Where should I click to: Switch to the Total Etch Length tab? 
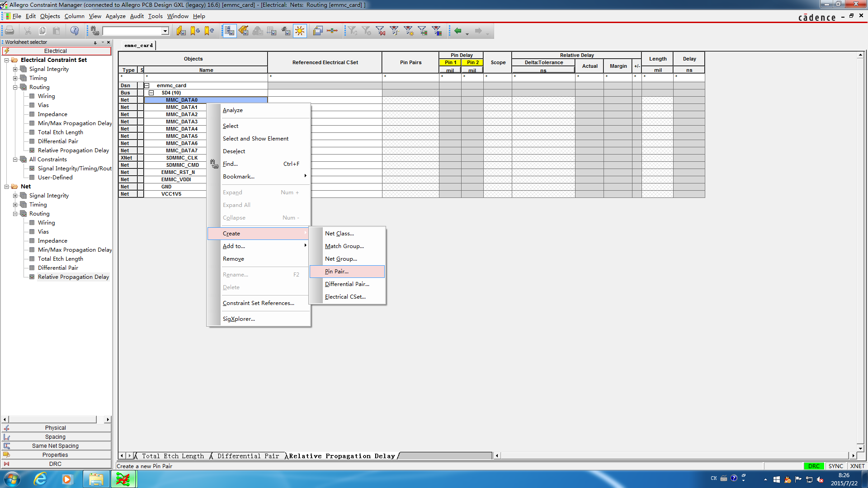coord(173,456)
